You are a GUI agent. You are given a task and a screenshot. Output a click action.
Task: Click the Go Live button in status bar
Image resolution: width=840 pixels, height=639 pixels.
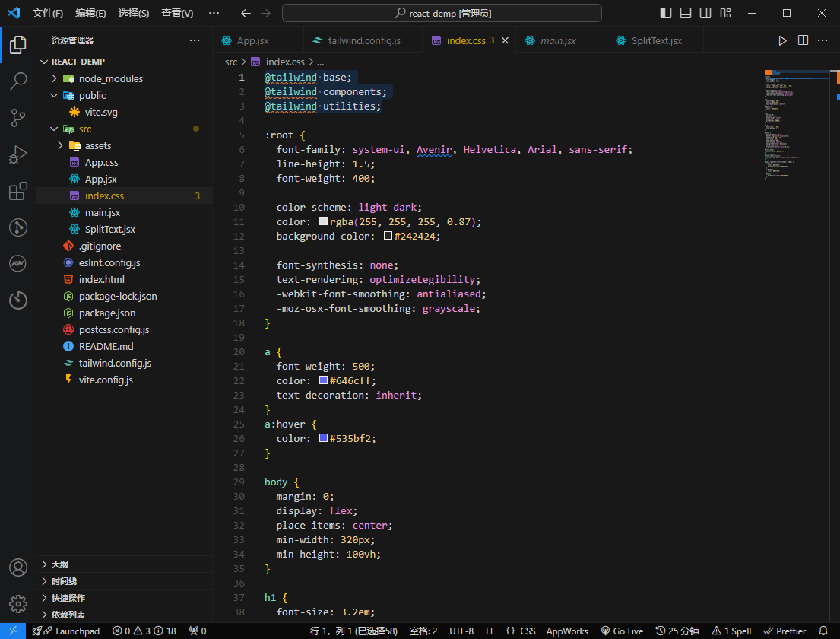(622, 631)
